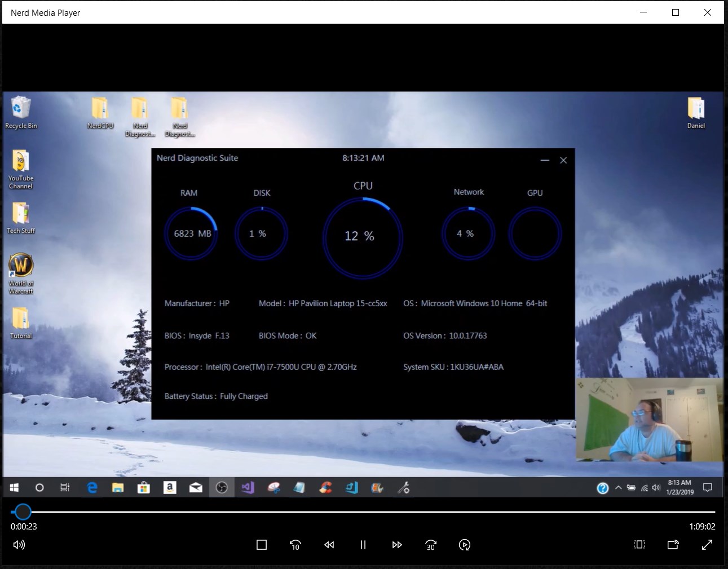The image size is (728, 569).
Task: Click the blue help question mark tray icon
Action: point(603,488)
